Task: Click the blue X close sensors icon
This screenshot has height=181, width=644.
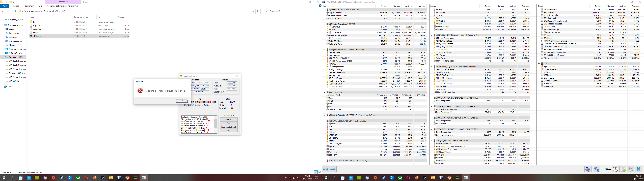Action: click(x=638, y=169)
